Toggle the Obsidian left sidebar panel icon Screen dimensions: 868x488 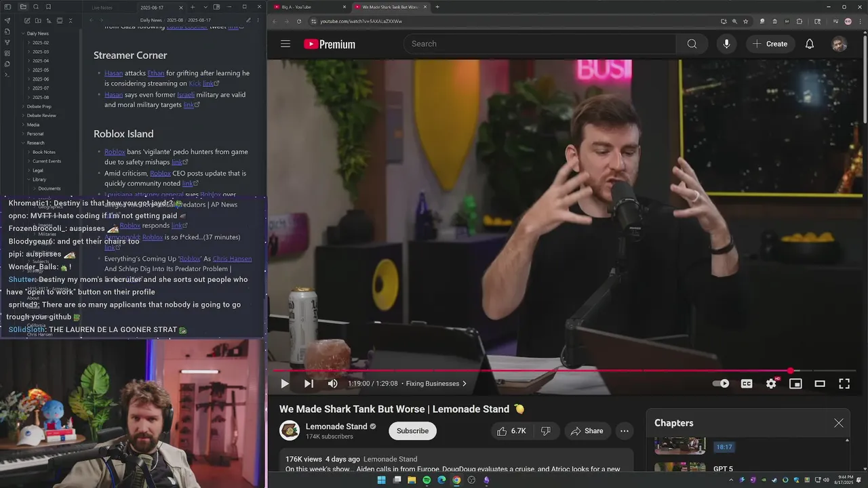7,7
